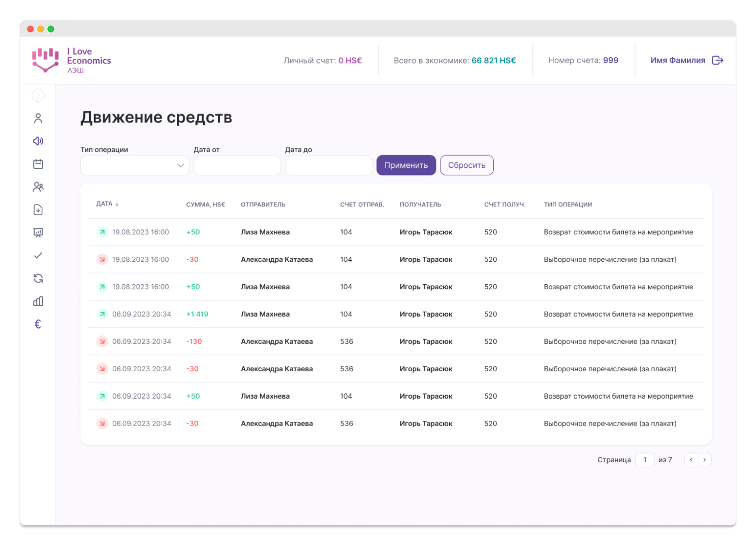756x544 pixels.
Task: Focus the Дата до date field
Action: (329, 165)
